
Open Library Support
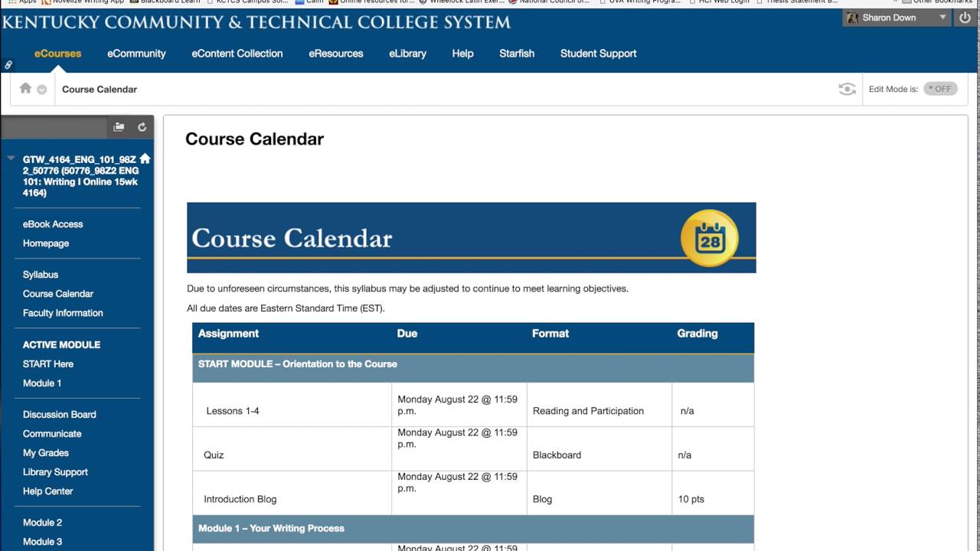[55, 472]
